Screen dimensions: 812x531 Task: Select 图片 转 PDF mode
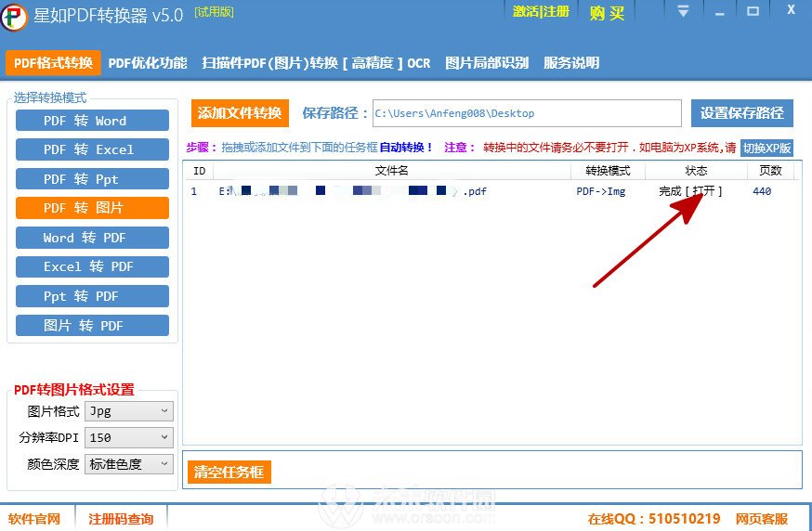coord(92,326)
